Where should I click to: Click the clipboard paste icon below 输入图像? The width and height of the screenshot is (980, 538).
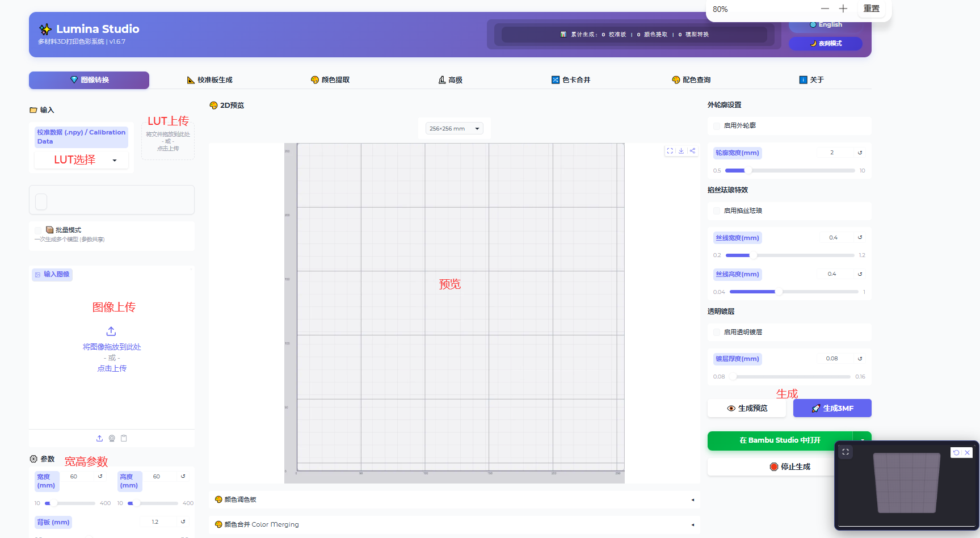click(124, 438)
